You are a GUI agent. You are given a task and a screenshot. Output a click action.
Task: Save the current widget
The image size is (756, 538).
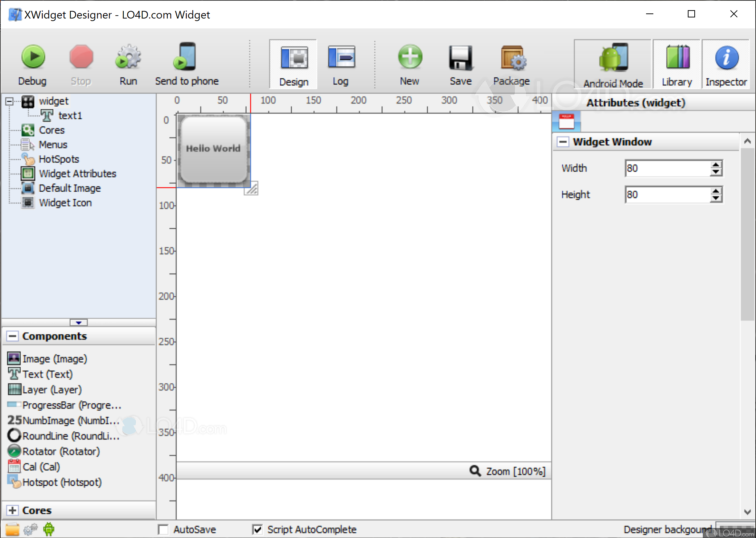click(x=460, y=64)
